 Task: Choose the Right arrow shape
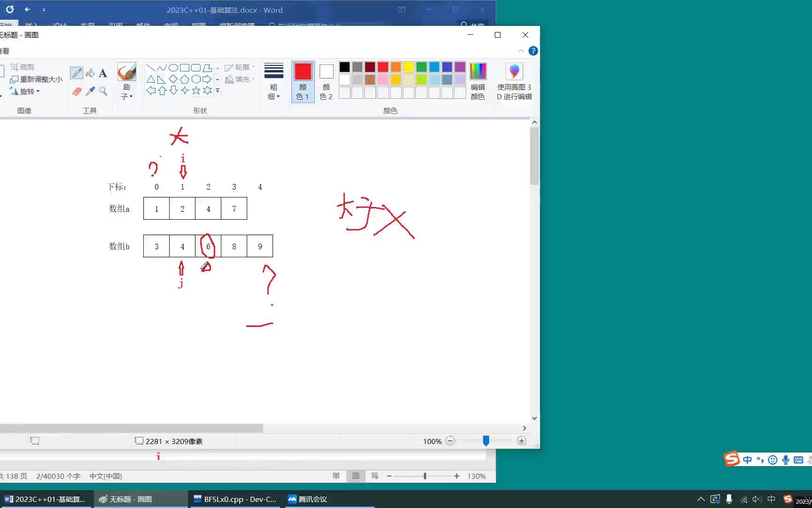coord(207,79)
